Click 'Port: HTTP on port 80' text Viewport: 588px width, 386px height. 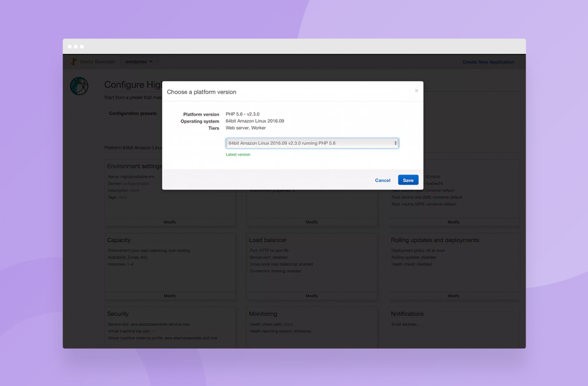click(x=269, y=250)
